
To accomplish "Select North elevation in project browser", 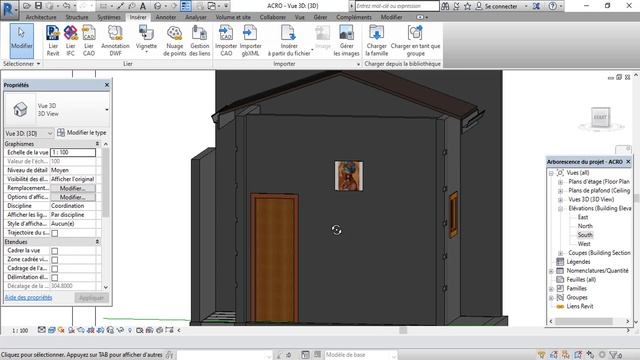I will pyautogui.click(x=585, y=226).
